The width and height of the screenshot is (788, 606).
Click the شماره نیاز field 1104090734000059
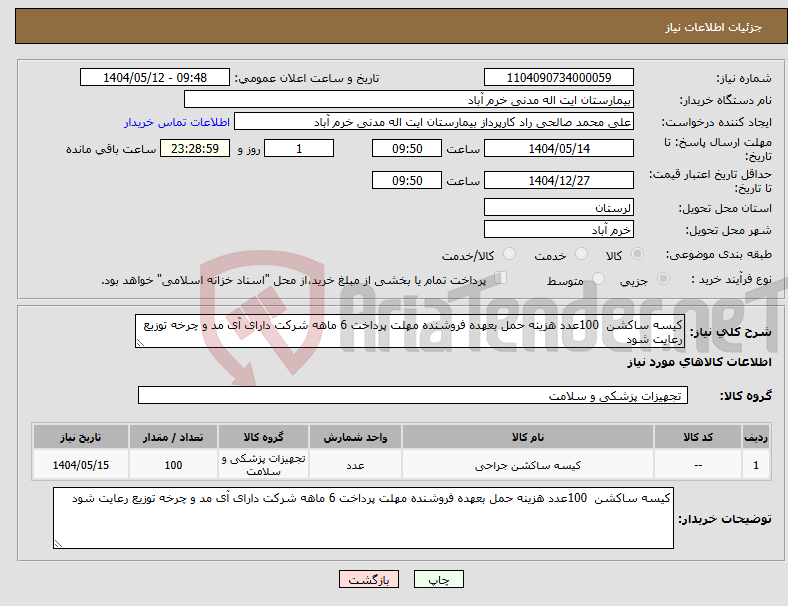(x=558, y=77)
